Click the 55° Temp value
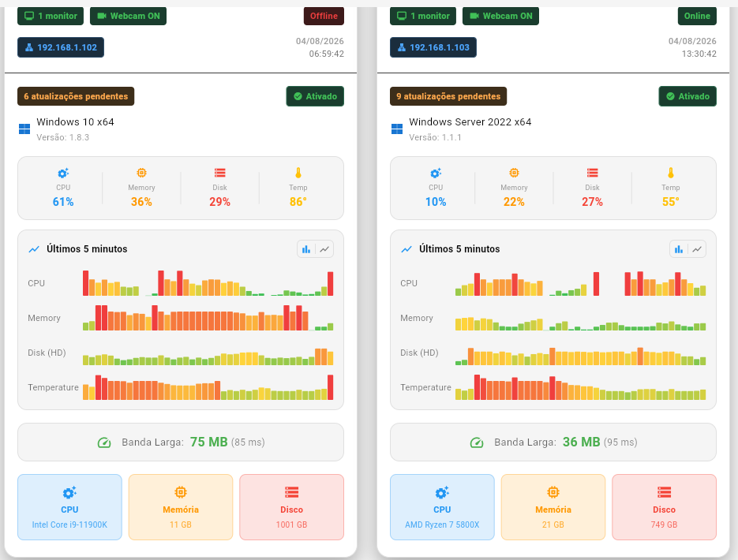Screen dimensions: 738x560 tap(671, 202)
